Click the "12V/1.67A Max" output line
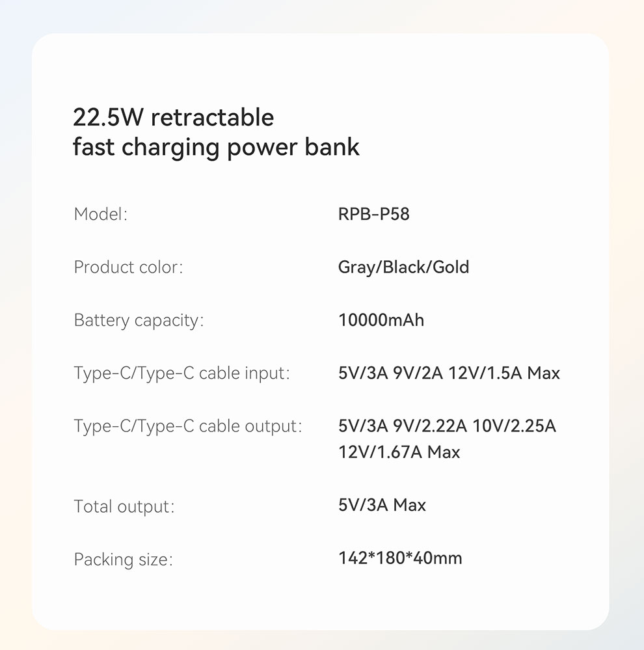This screenshot has height=650, width=644. pos(399,452)
